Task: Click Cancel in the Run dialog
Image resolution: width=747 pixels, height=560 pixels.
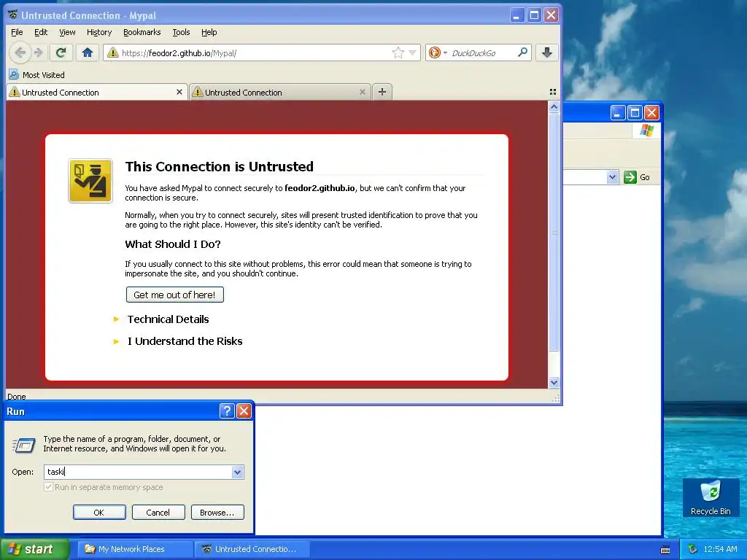Action: 158,513
